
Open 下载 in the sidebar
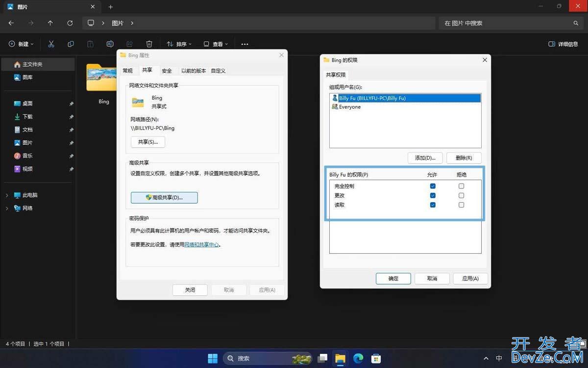coord(38,117)
